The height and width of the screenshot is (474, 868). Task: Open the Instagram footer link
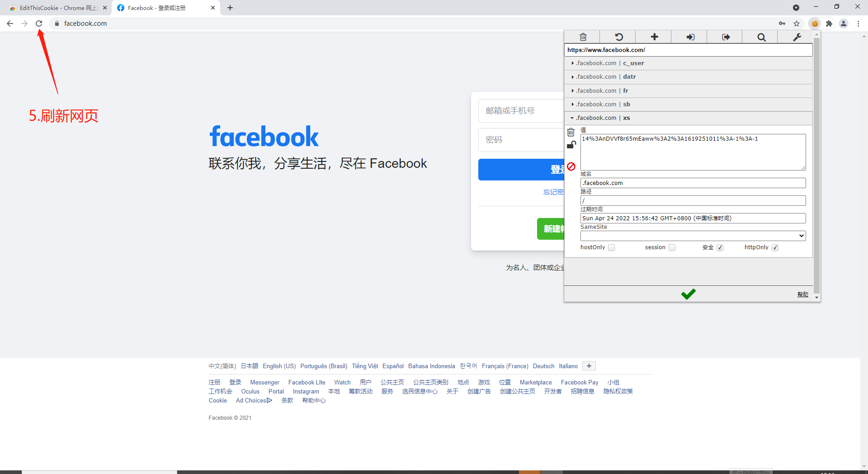pos(306,391)
